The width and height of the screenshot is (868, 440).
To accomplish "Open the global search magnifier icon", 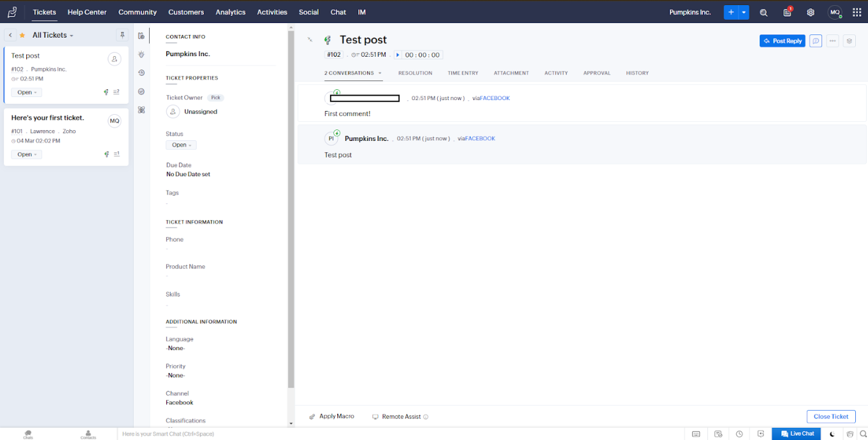I will (x=763, y=12).
